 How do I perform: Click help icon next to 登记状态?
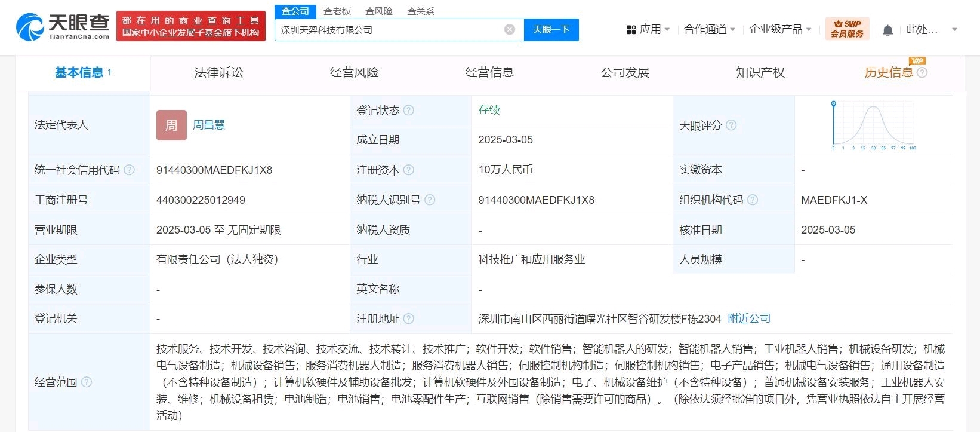(409, 111)
